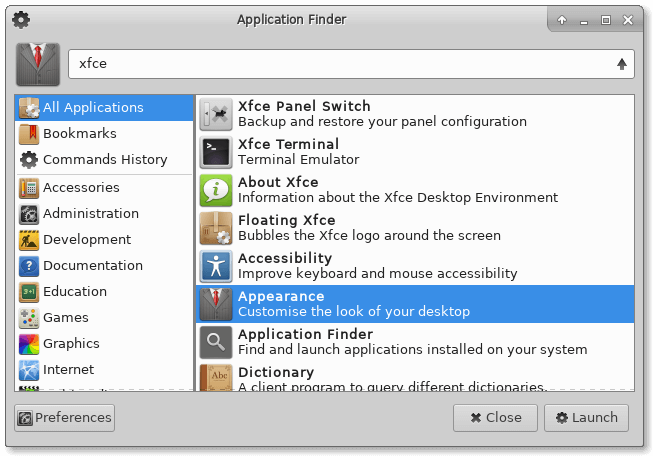Collapse the finder with the arrow button

(622, 64)
